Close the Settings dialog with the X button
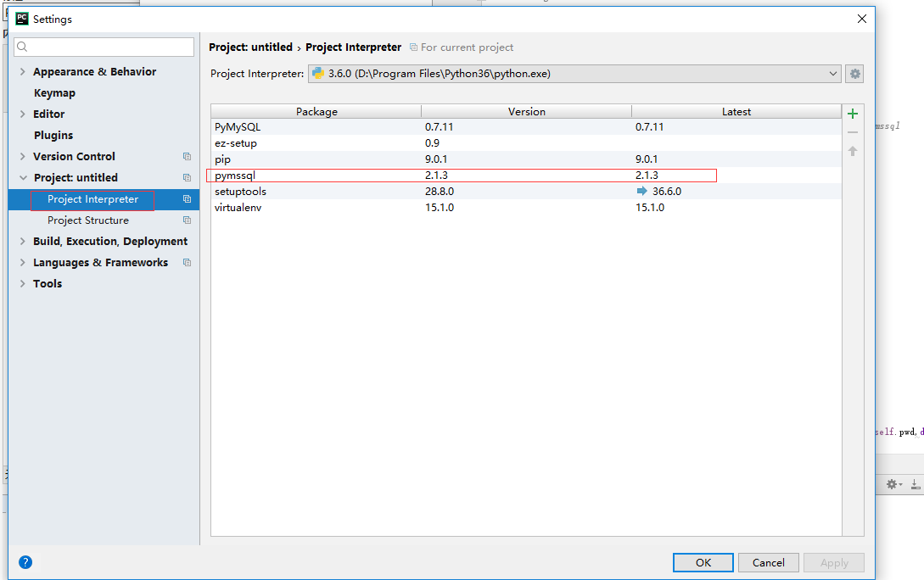Image resolution: width=924 pixels, height=580 pixels. click(x=861, y=19)
